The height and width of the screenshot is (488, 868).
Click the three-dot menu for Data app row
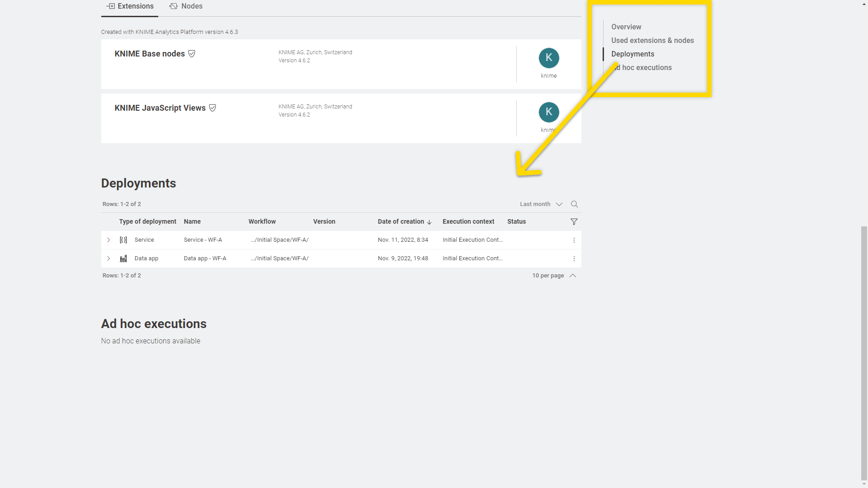(574, 258)
